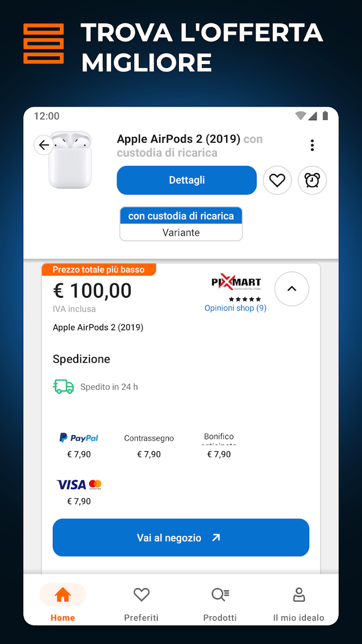The width and height of the screenshot is (362, 644).
Task: Open Opinioni shop reviews link
Action: coord(236,308)
